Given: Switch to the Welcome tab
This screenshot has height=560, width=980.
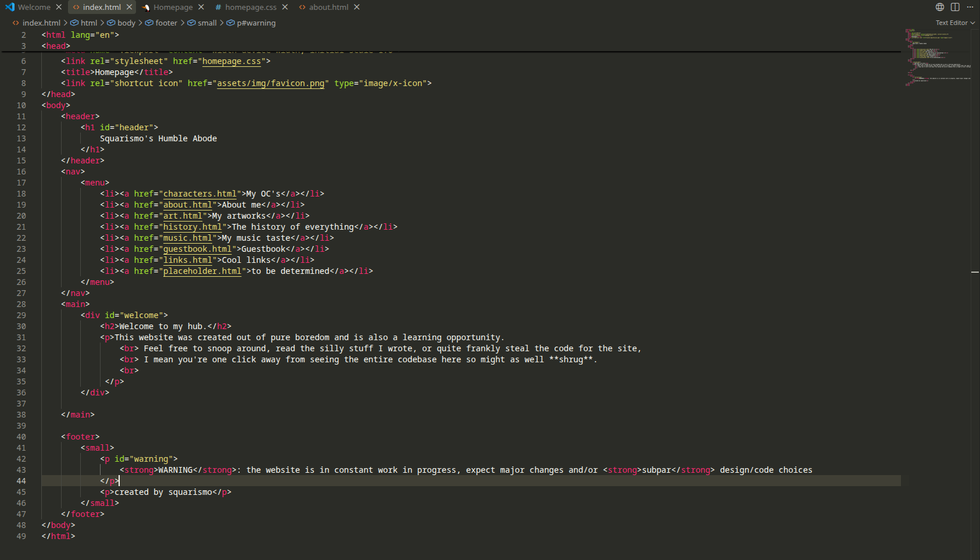Looking at the screenshot, I should 34,7.
